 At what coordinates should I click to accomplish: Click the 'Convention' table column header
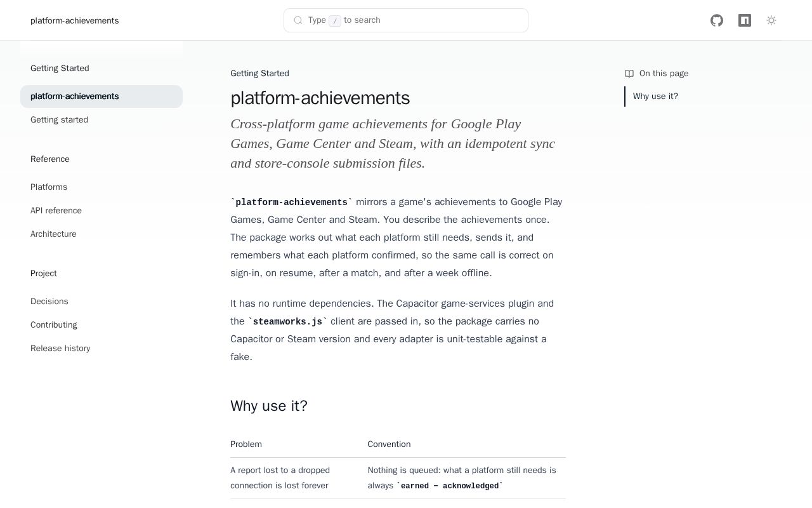pos(389,444)
